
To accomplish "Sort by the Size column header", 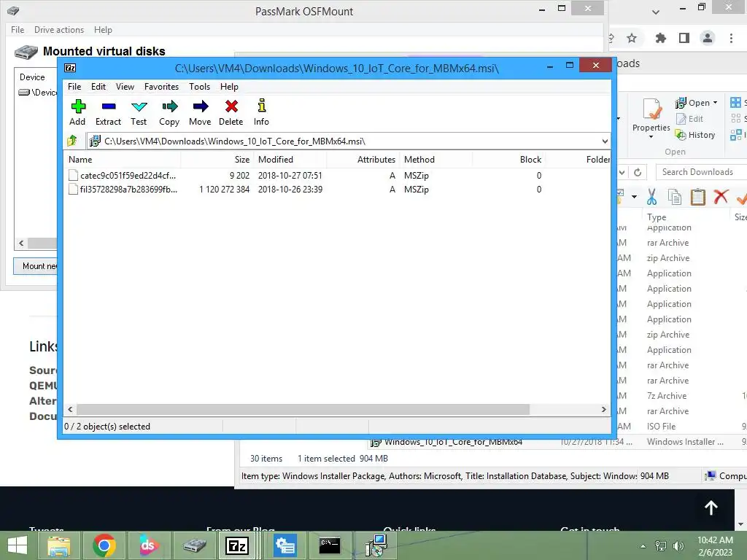I will 217,160.
